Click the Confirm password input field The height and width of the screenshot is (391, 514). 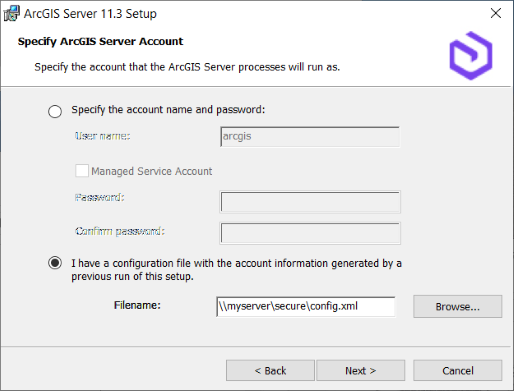pos(310,233)
